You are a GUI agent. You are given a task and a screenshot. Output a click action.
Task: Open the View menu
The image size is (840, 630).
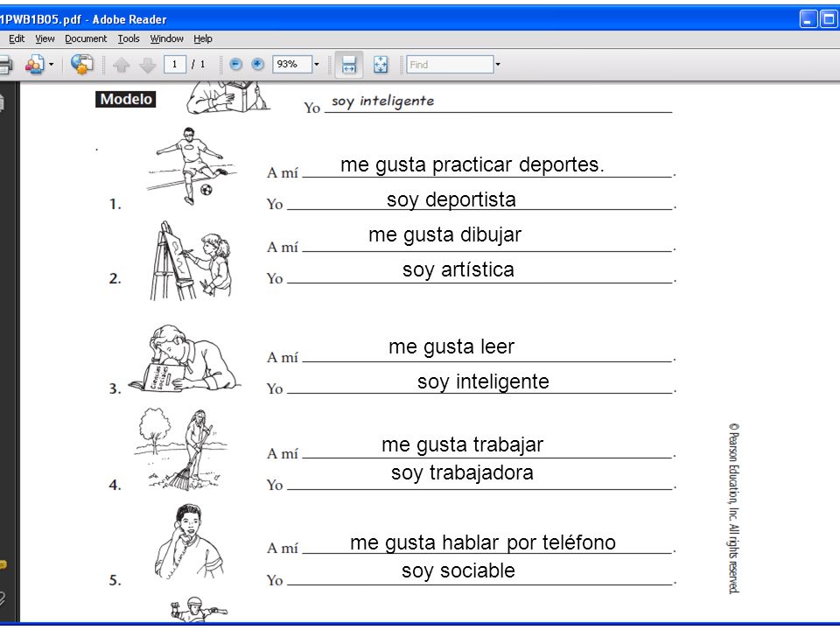pyautogui.click(x=45, y=38)
